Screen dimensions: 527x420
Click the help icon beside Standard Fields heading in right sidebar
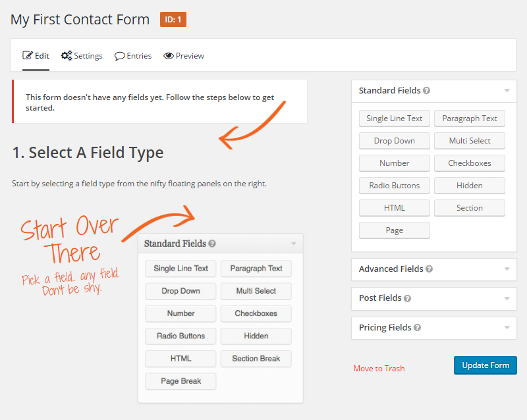pos(427,91)
